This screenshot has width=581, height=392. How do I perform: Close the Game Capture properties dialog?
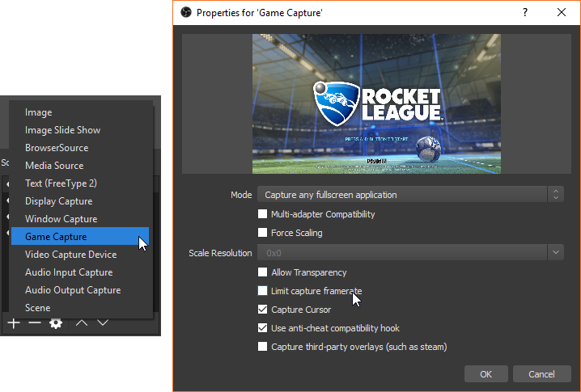562,13
